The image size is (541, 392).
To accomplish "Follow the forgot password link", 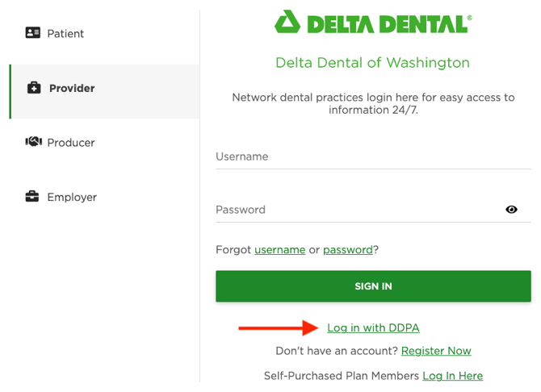I will [x=347, y=250].
